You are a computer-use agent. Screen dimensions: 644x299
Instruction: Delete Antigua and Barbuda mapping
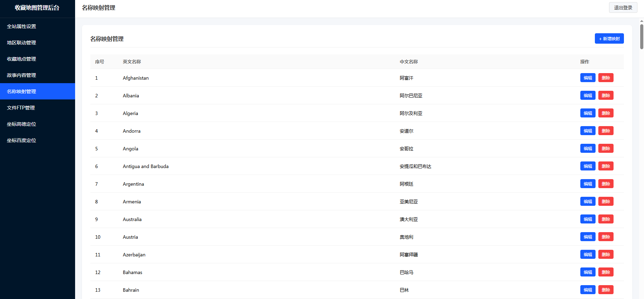coord(606,166)
